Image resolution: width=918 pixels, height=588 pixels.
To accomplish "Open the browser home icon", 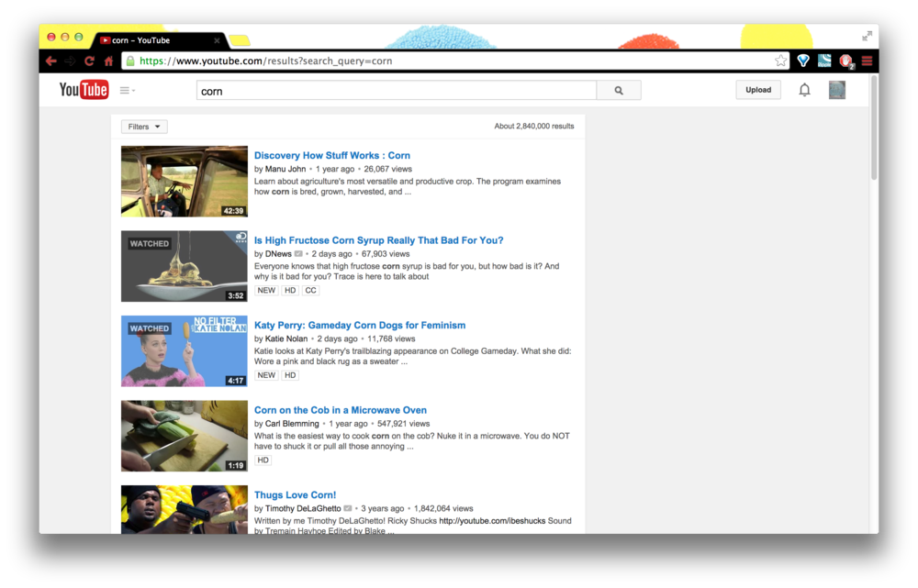I will tap(108, 61).
